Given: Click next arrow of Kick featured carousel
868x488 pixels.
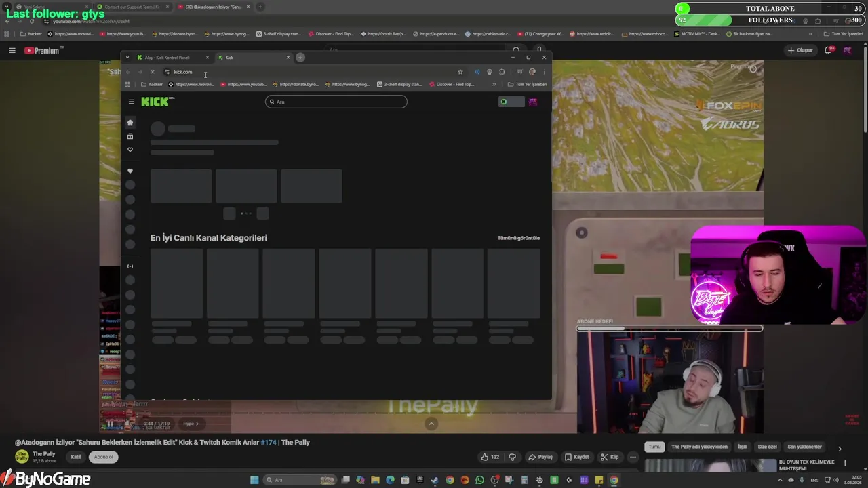Looking at the screenshot, I should click(x=262, y=213).
